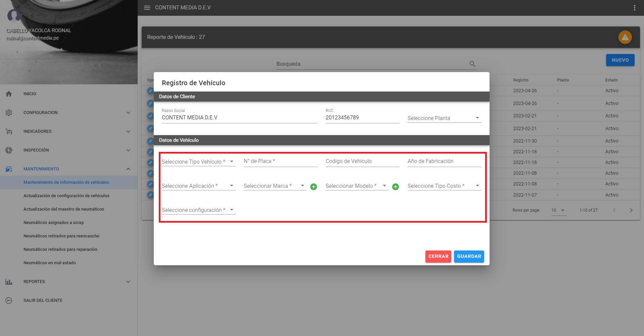Click the search magnifier icon
Viewport: 644px width, 336px height.
click(472, 64)
